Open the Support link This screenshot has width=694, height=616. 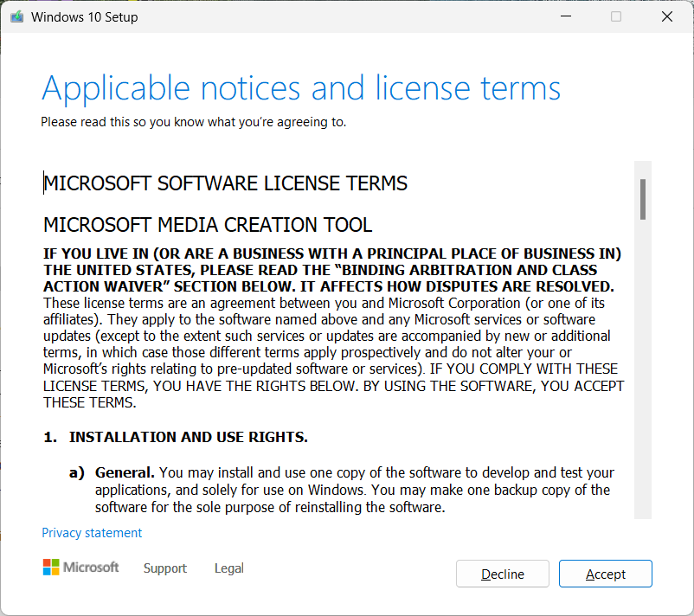point(165,568)
